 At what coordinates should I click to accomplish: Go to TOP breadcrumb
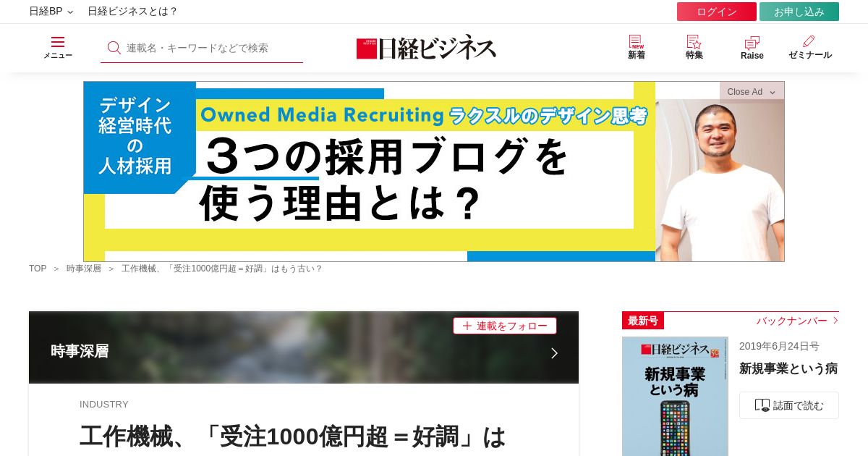(x=38, y=269)
